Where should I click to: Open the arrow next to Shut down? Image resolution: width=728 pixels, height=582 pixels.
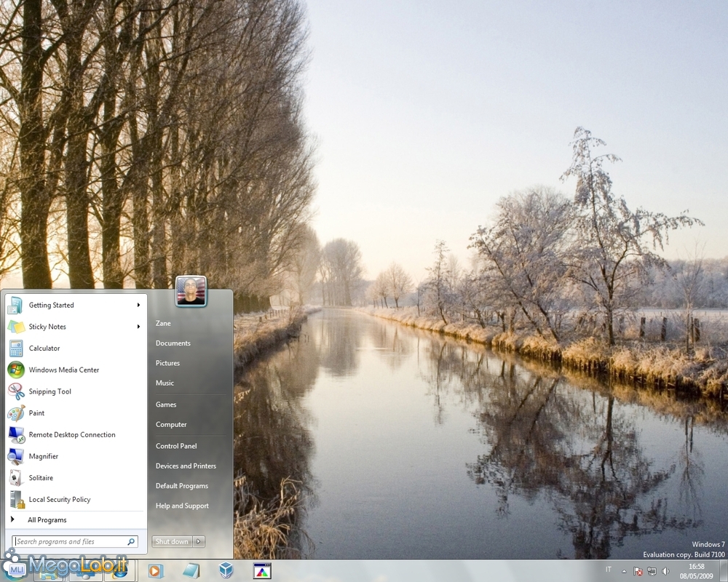199,541
